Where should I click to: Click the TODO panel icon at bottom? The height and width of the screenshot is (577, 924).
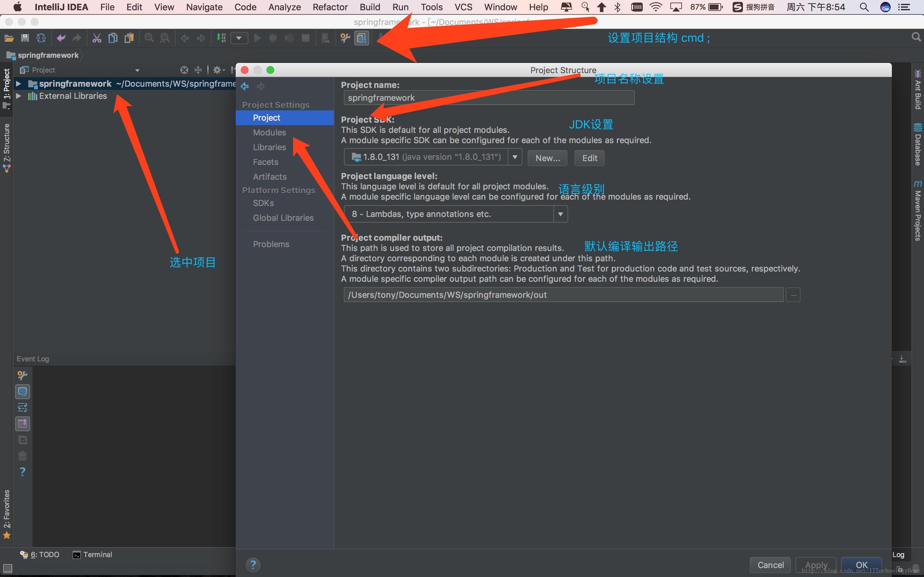(x=42, y=555)
